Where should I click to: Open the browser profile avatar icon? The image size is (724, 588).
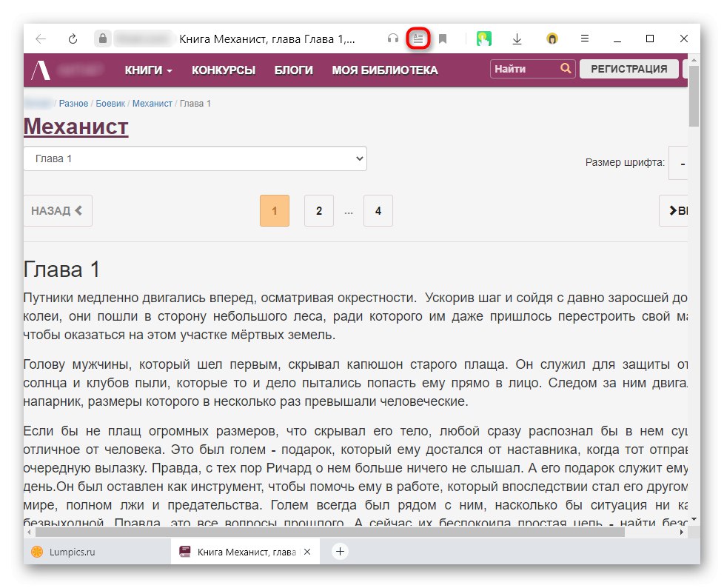552,38
